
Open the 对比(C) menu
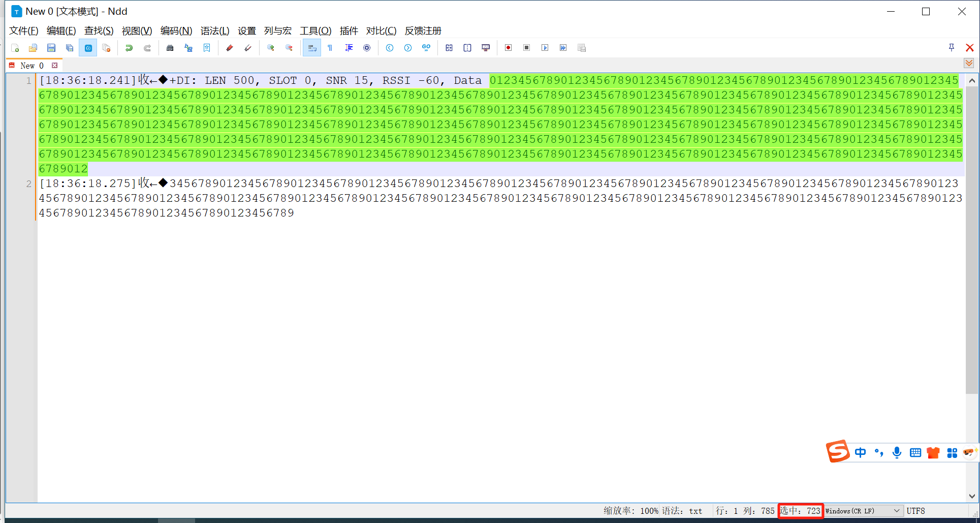pyautogui.click(x=382, y=30)
